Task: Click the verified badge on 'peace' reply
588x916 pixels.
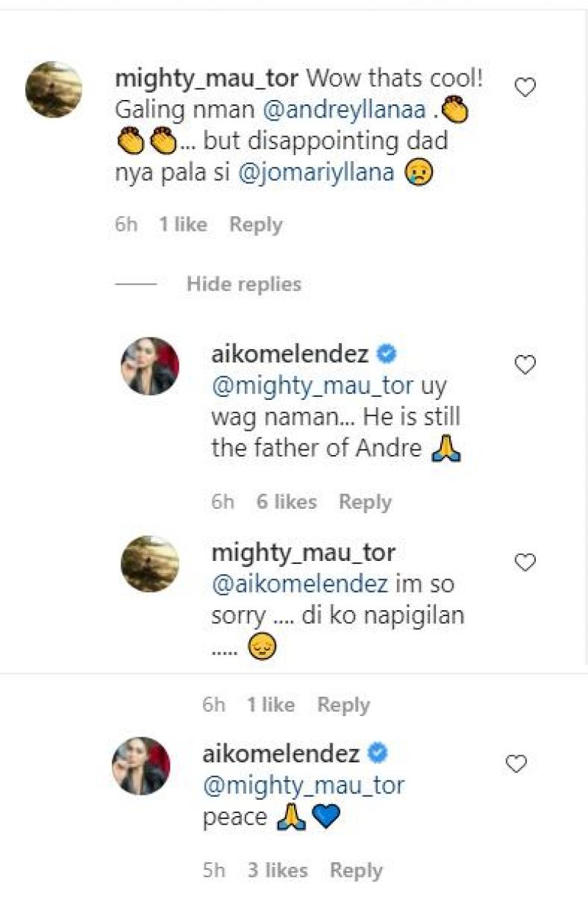Action: (x=378, y=754)
